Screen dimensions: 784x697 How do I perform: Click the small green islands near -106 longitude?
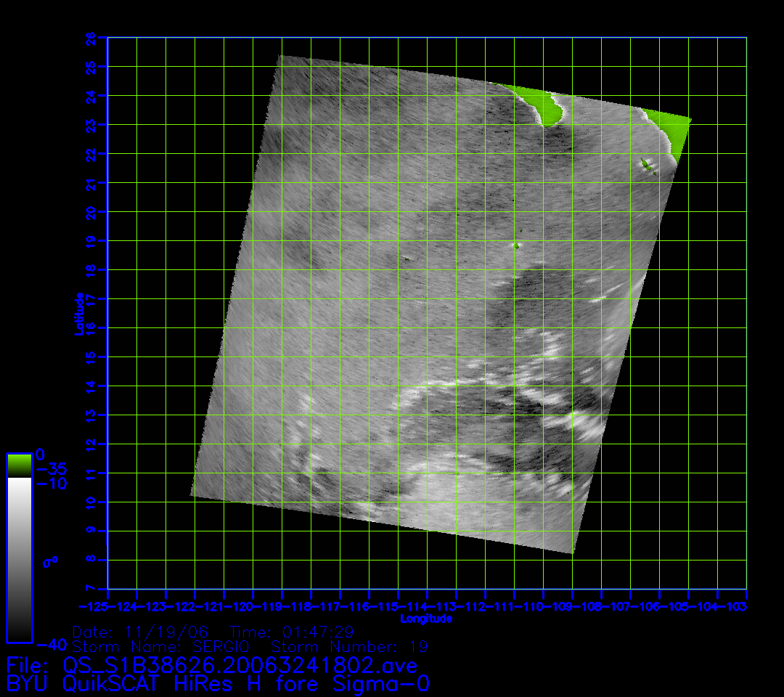646,166
